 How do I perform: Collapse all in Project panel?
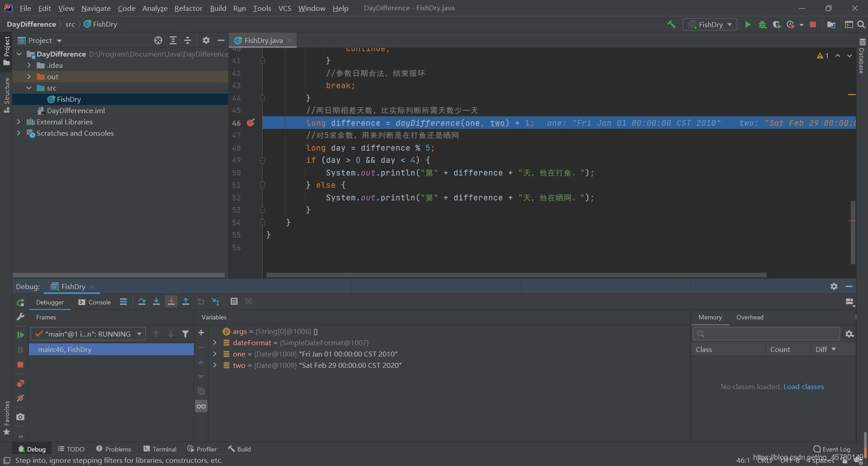(x=188, y=40)
